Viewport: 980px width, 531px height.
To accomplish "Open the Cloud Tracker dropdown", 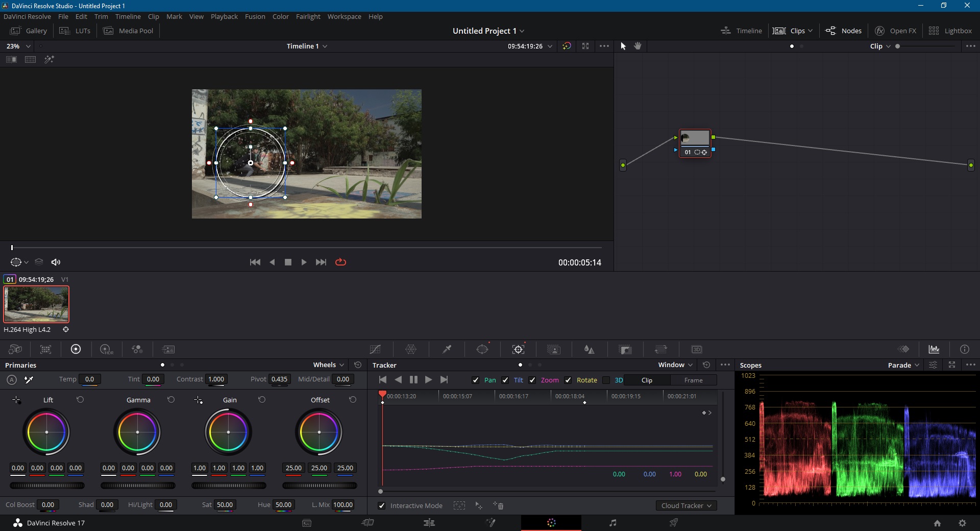I will tap(686, 505).
